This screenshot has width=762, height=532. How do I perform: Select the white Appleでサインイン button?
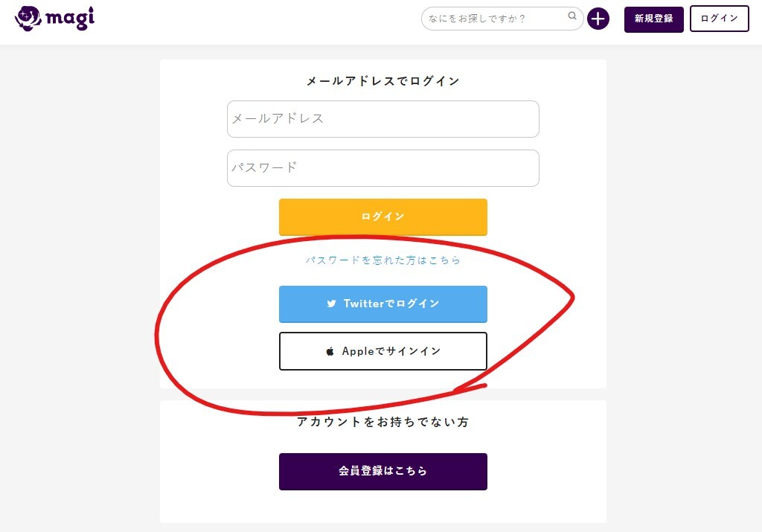coord(382,350)
